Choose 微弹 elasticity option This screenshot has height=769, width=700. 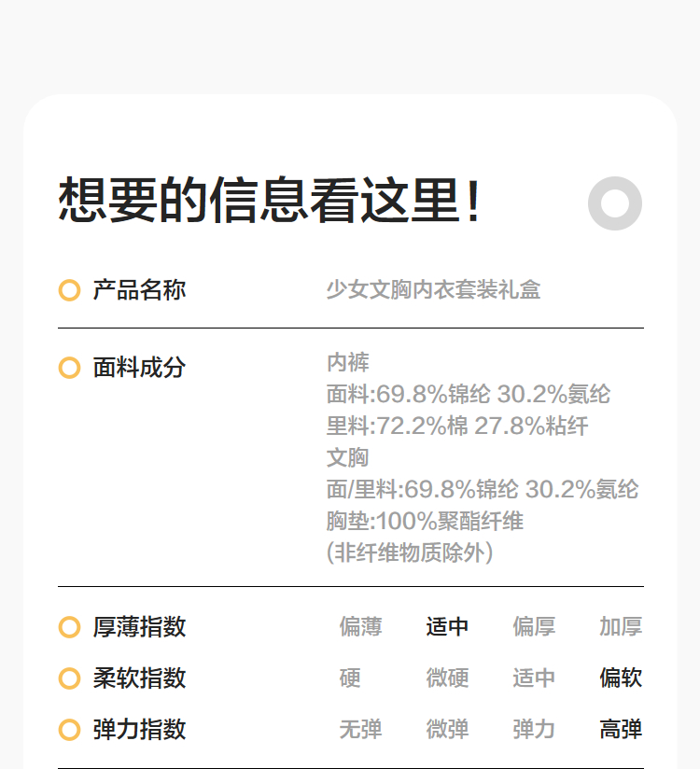pyautogui.click(x=447, y=730)
